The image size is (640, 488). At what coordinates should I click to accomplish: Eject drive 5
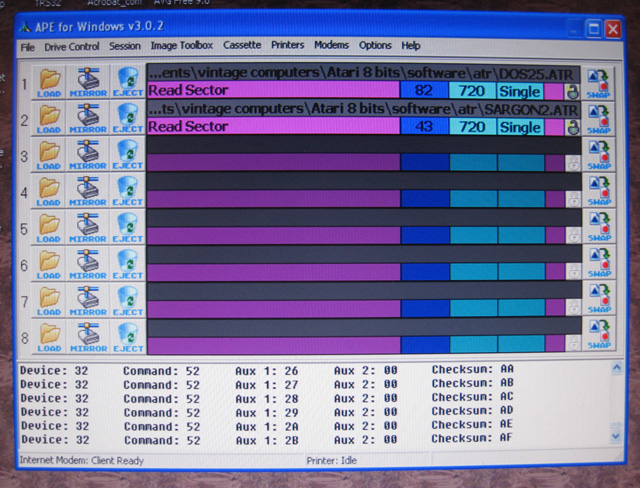click(127, 228)
